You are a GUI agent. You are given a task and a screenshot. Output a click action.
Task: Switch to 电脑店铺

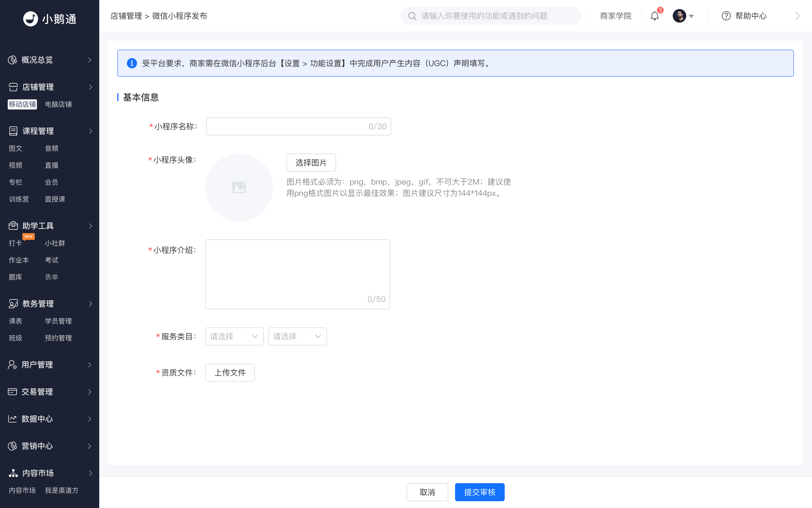tap(58, 104)
